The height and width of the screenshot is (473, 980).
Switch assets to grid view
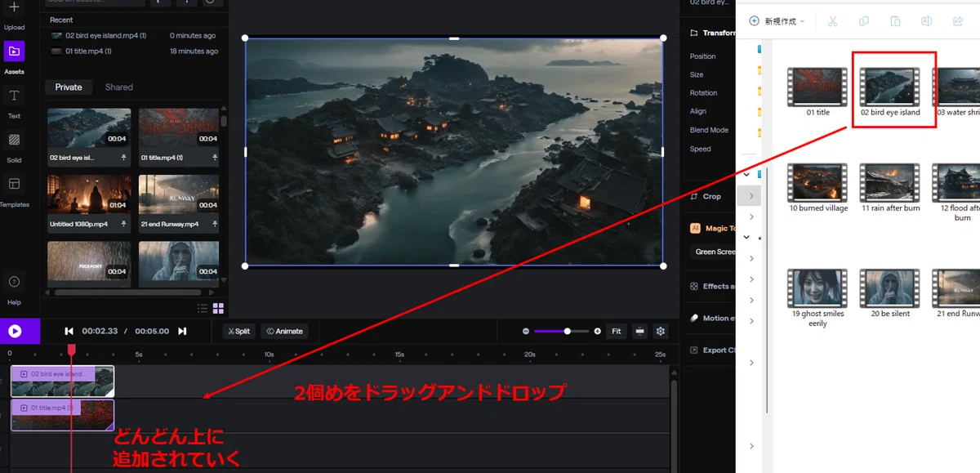point(218,308)
